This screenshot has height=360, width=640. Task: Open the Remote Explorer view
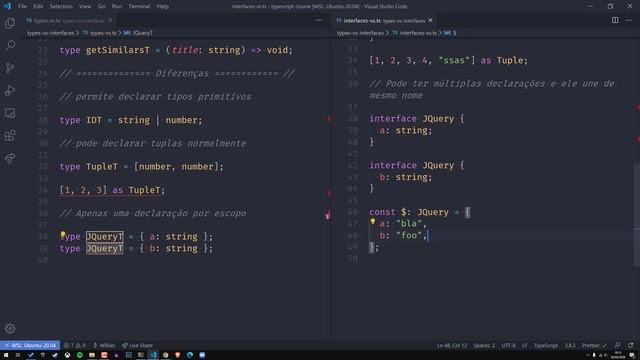click(x=10, y=113)
